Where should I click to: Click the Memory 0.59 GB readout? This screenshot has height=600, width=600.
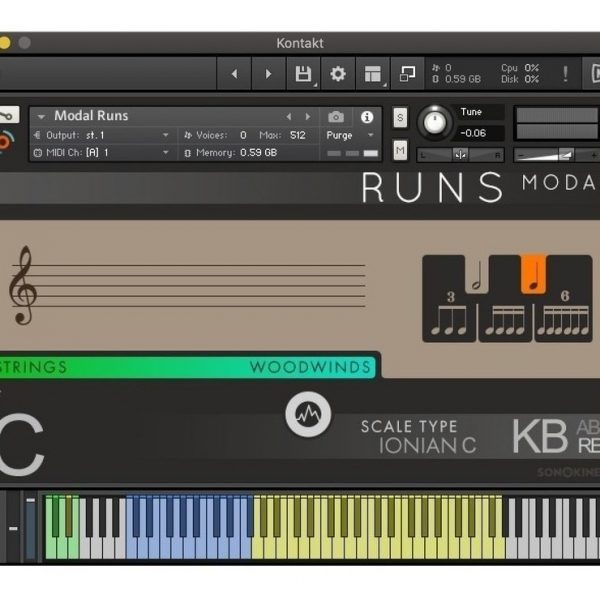(x=230, y=153)
